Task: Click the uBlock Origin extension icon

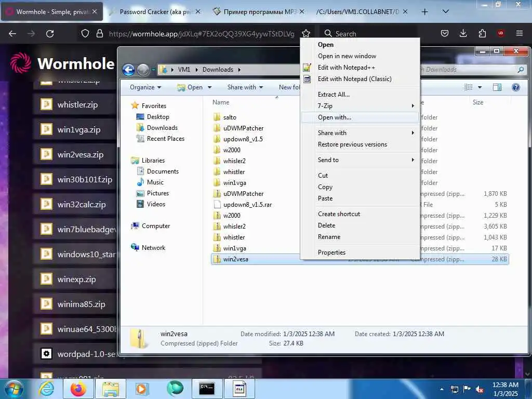Action: 500,33
